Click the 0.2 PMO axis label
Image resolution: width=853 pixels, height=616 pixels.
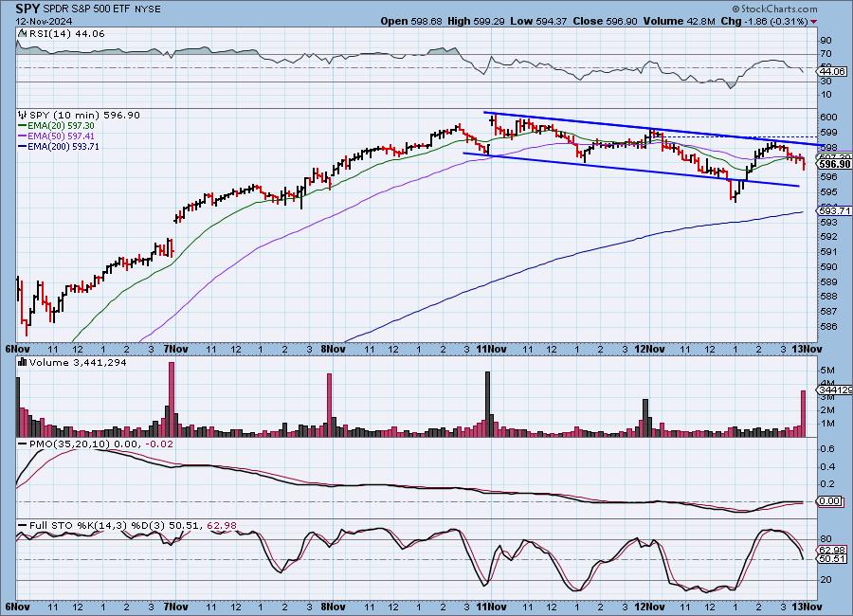point(827,483)
